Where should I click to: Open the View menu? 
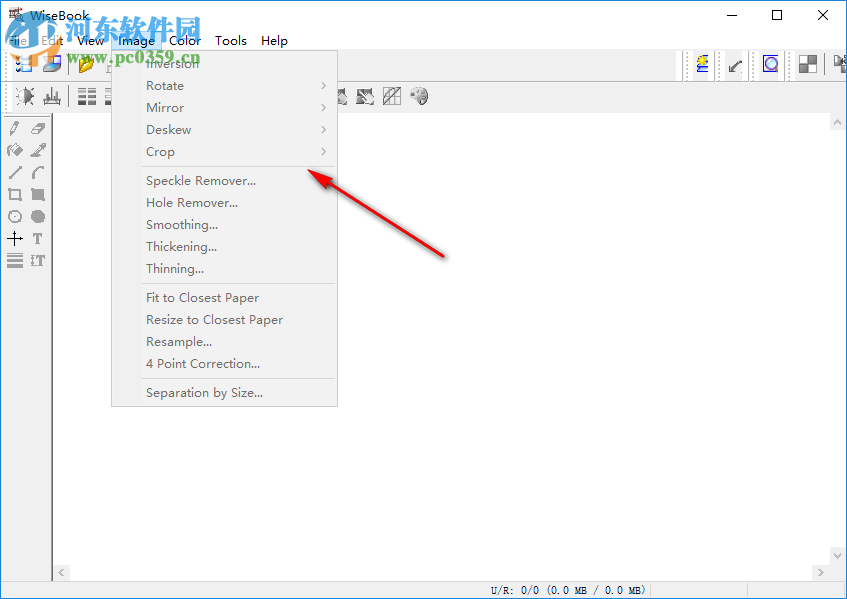(90, 41)
